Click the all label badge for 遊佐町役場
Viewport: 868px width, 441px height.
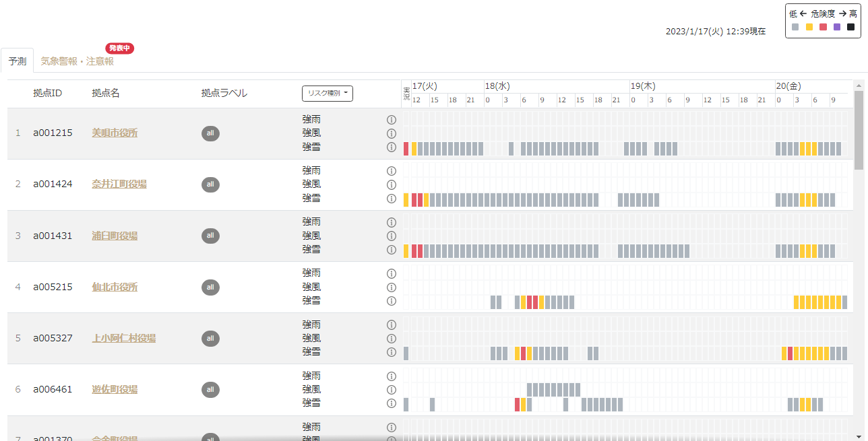pos(210,389)
